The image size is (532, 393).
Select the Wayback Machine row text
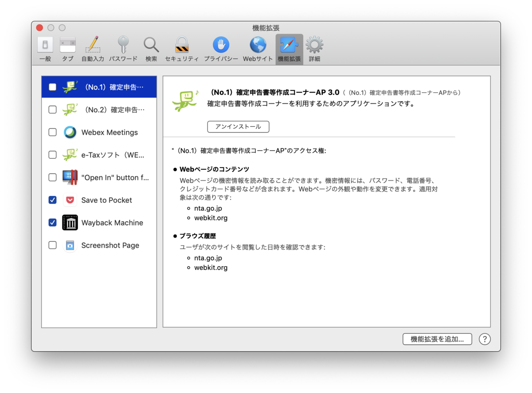click(x=112, y=223)
